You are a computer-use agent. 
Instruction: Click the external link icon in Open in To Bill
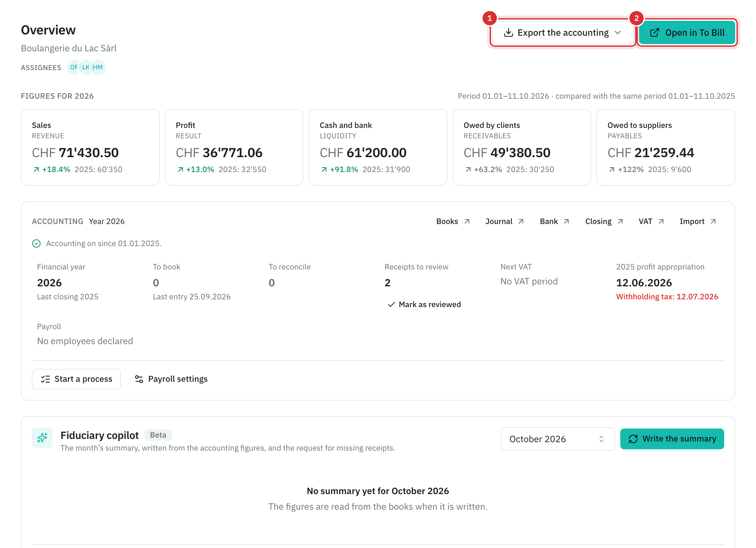(x=655, y=33)
